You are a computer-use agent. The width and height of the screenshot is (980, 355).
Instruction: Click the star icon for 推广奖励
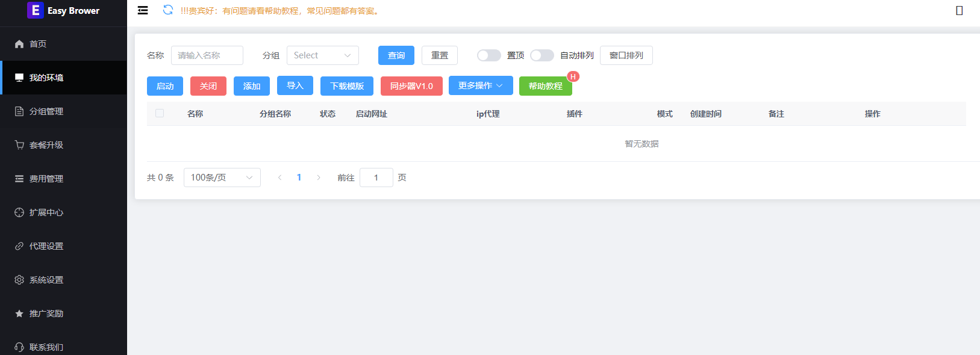(x=19, y=313)
